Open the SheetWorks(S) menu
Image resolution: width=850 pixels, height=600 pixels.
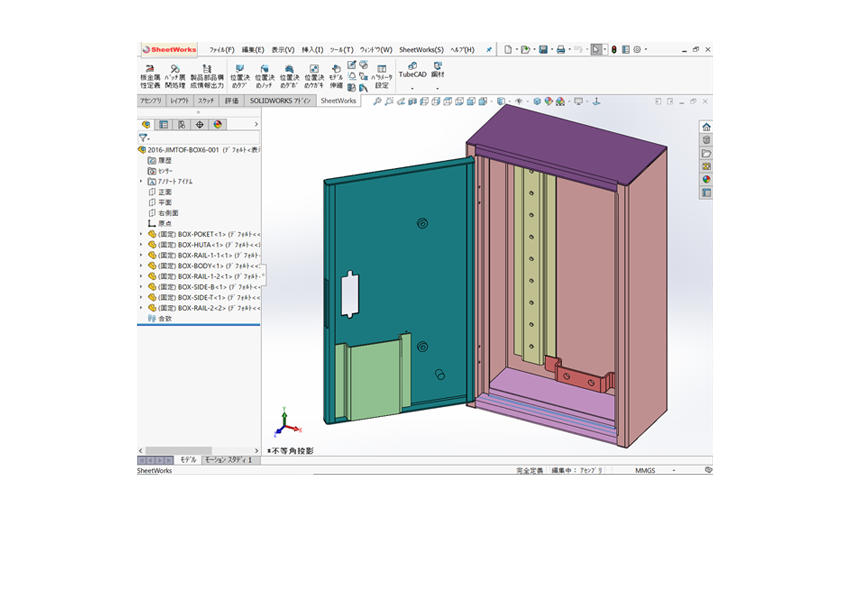pyautogui.click(x=421, y=49)
